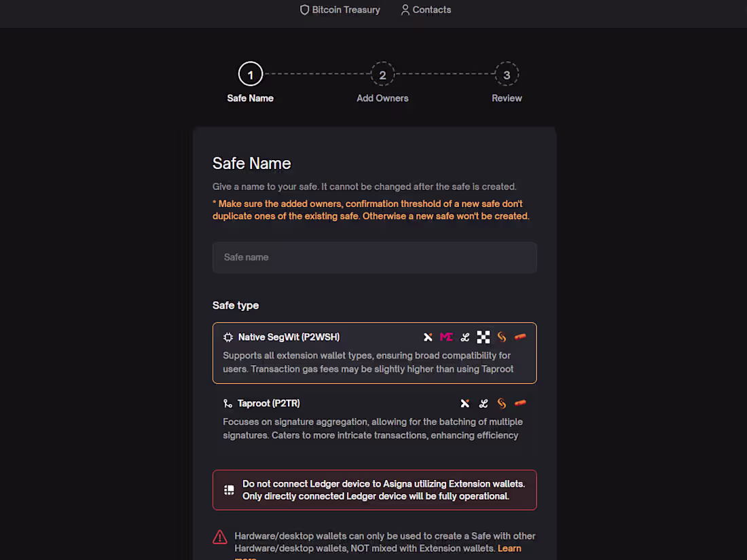747x560 pixels.
Task: Select the Leather wallet icon on P2WSH row
Action: tap(464, 337)
